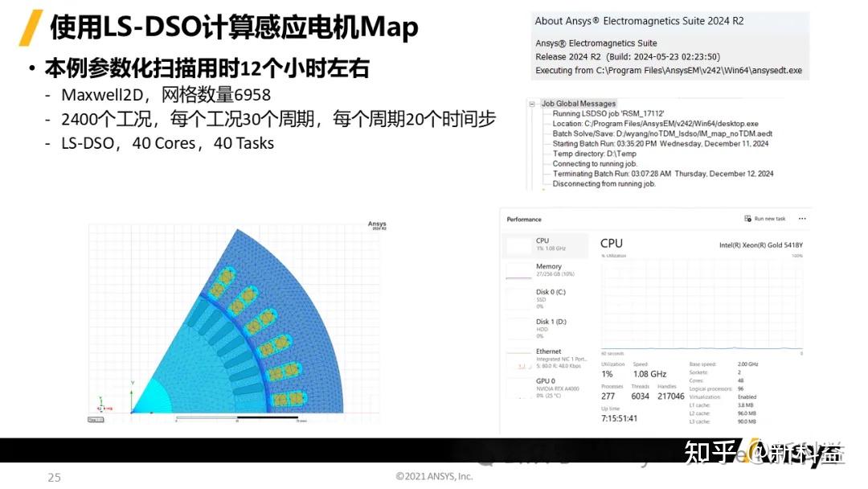Open the three-dot more options menu

(802, 219)
